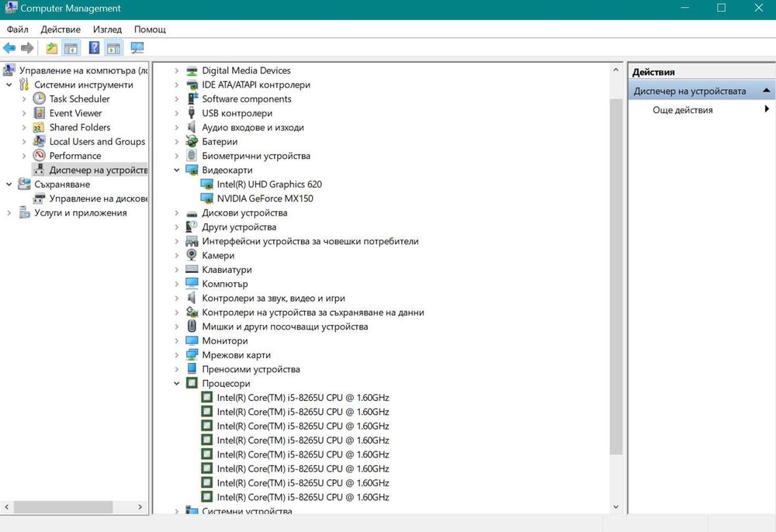Click the Биометрични устройства fingerprint icon
Screen dimensions: 776x532
192,155
